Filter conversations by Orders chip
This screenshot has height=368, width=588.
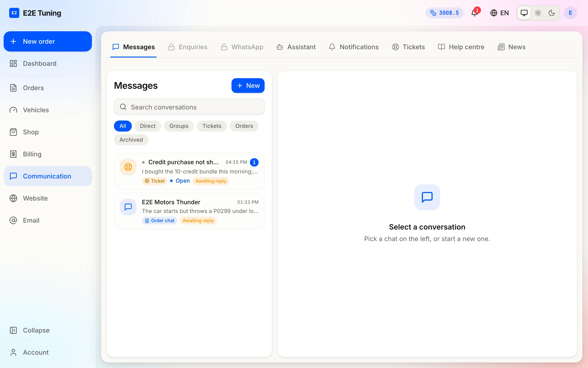pos(244,126)
